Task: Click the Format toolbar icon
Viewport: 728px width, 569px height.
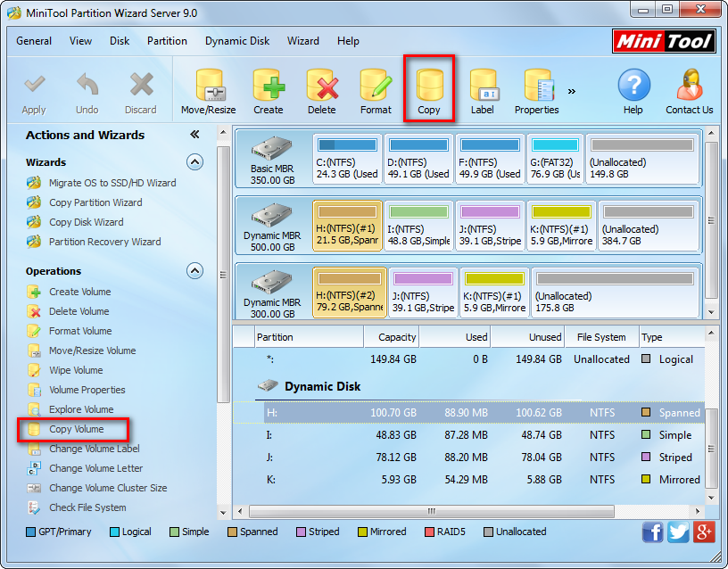Action: (x=376, y=85)
